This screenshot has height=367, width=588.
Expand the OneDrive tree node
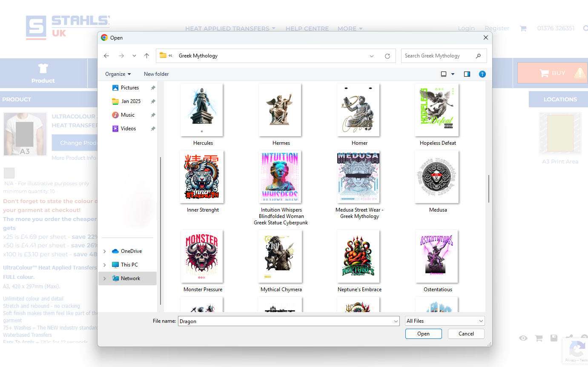pos(105,251)
